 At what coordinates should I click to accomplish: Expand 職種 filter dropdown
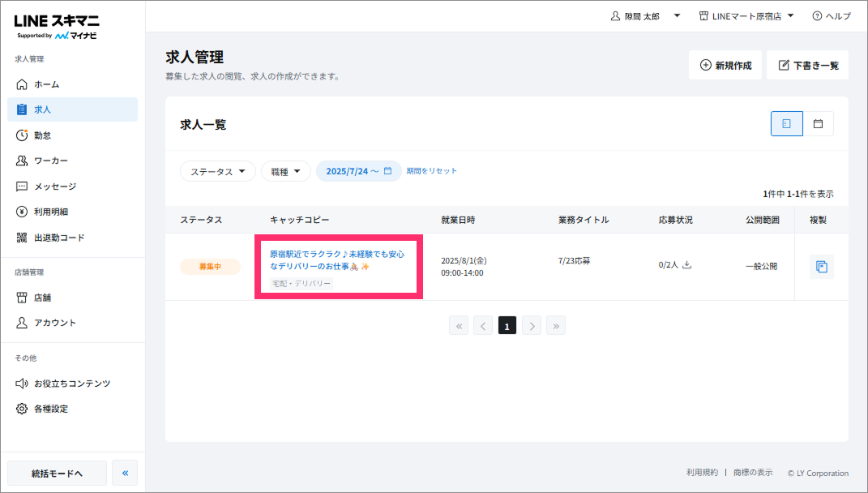(285, 171)
